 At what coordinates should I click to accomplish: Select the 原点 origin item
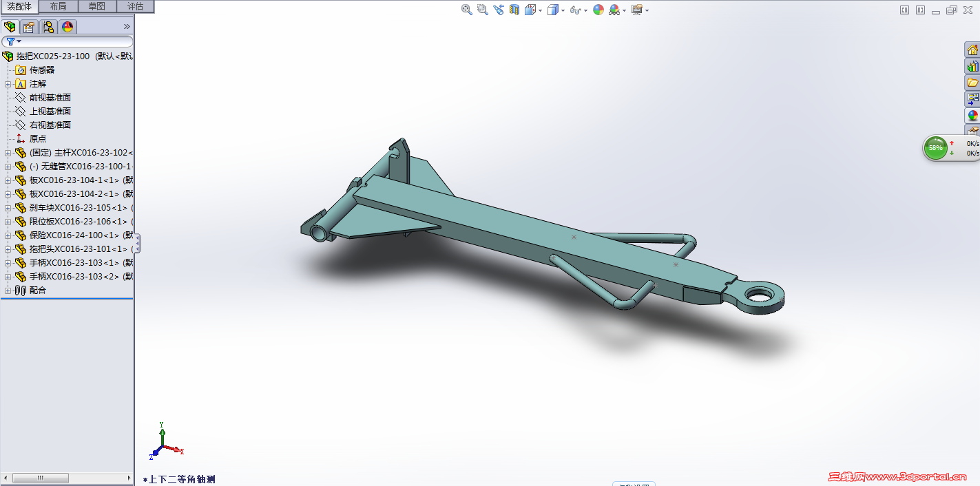coord(38,138)
